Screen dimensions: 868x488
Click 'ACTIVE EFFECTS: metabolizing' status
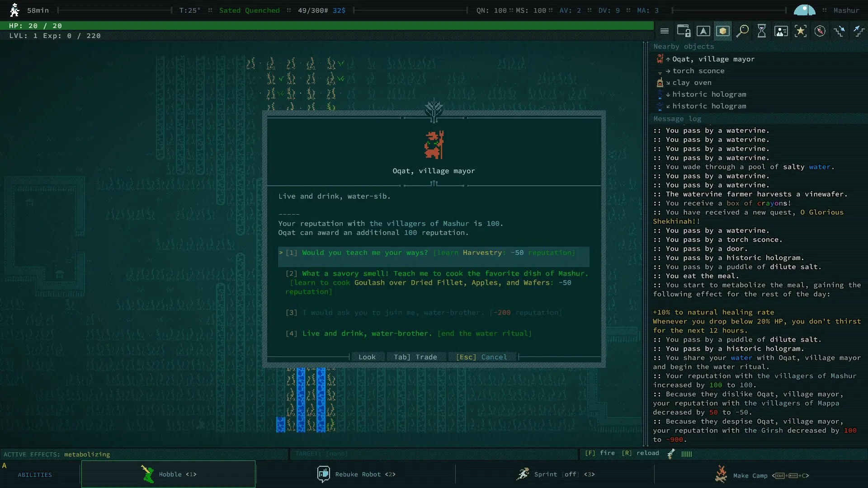(x=57, y=454)
